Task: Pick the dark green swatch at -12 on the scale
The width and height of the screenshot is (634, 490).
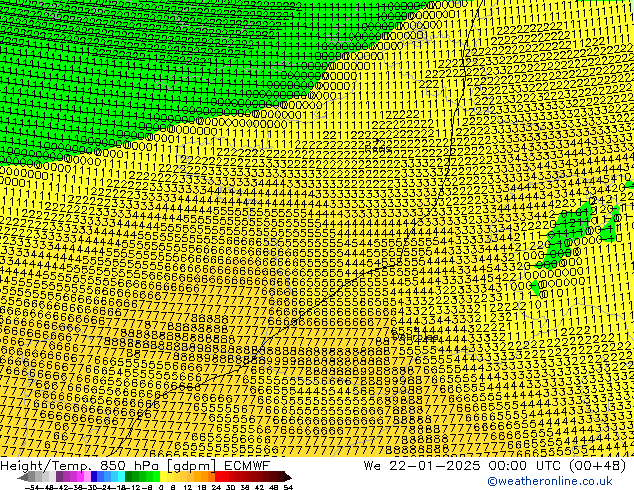Action: (128, 477)
